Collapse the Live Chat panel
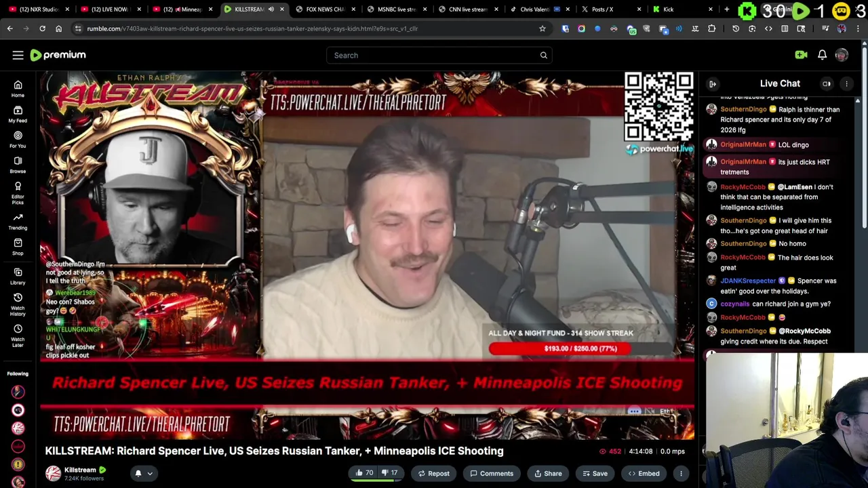The height and width of the screenshot is (488, 868). pos(713,83)
